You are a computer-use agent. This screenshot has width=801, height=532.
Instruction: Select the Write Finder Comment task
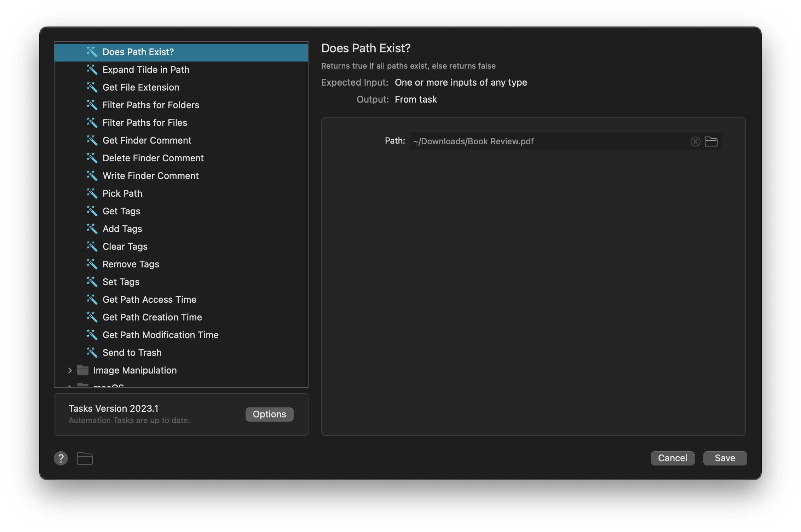pos(151,175)
